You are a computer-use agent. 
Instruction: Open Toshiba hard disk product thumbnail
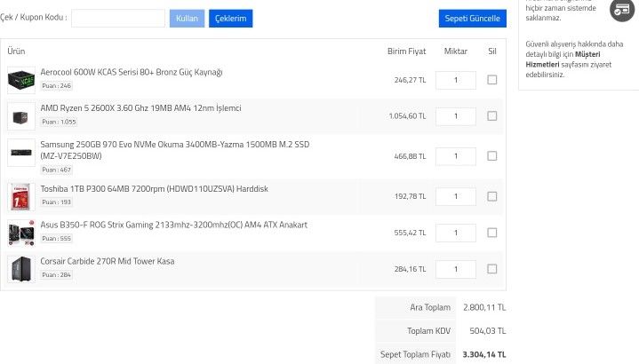pyautogui.click(x=21, y=197)
